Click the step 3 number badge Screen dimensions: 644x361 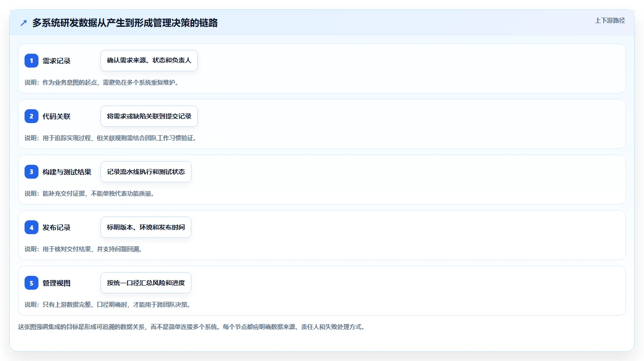[x=32, y=172]
